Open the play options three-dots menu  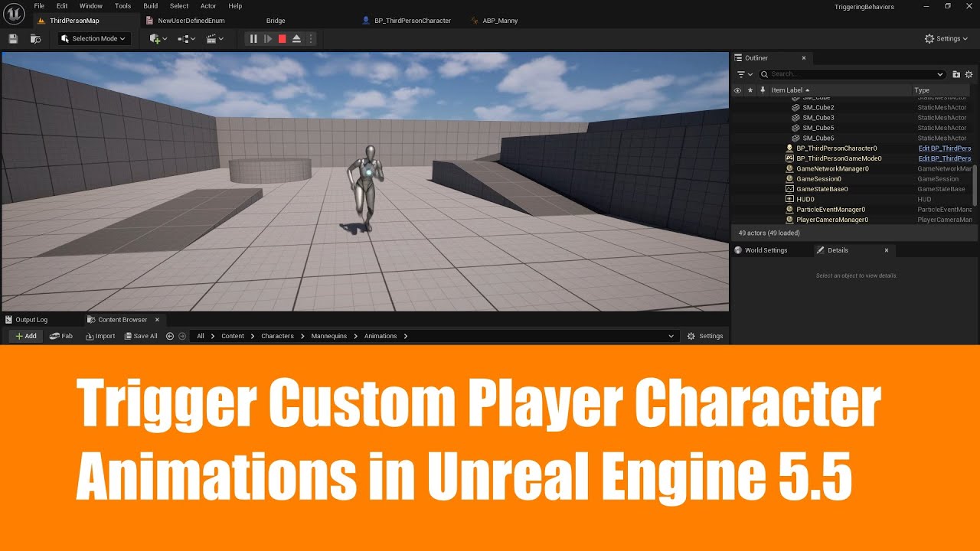tap(310, 38)
